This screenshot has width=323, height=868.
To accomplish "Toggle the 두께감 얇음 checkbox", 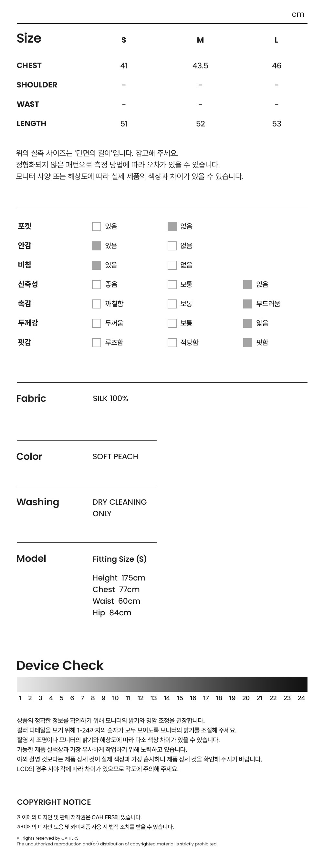I will 247,323.
